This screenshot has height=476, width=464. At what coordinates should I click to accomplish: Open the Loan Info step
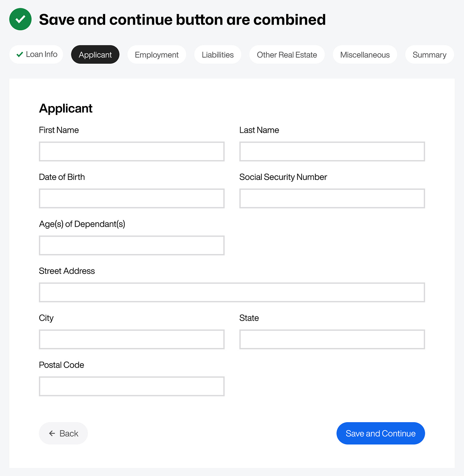click(x=36, y=54)
